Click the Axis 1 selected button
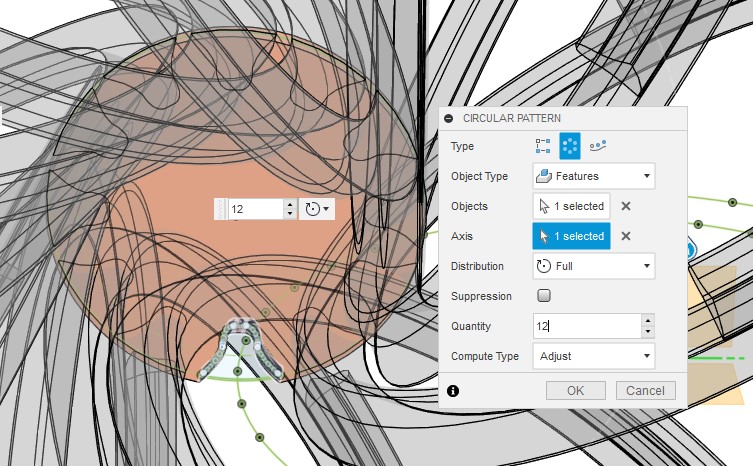Screen dimensions: 753x466 pos(571,236)
